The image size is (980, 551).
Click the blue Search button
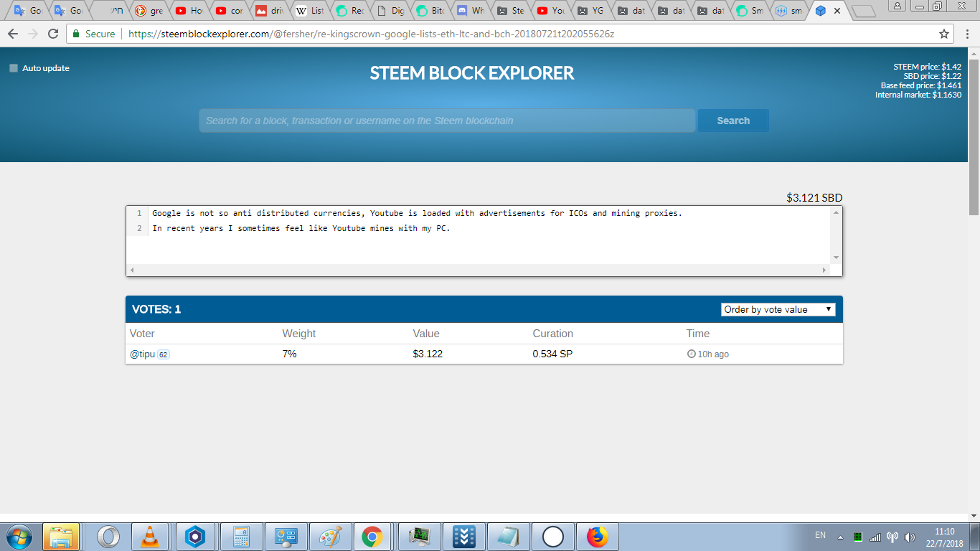[x=733, y=121]
